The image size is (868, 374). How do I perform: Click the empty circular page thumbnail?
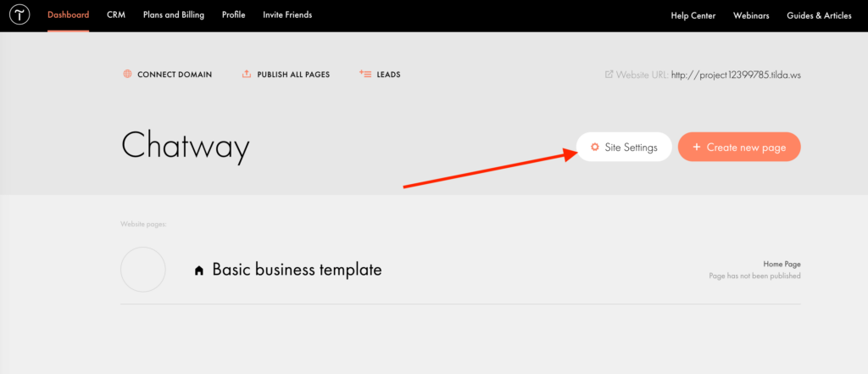click(142, 270)
